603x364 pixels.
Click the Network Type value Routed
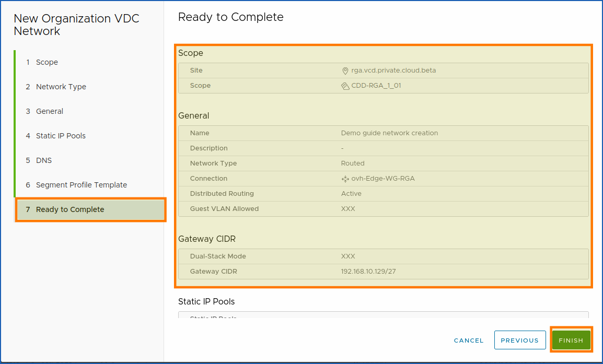[353, 163]
